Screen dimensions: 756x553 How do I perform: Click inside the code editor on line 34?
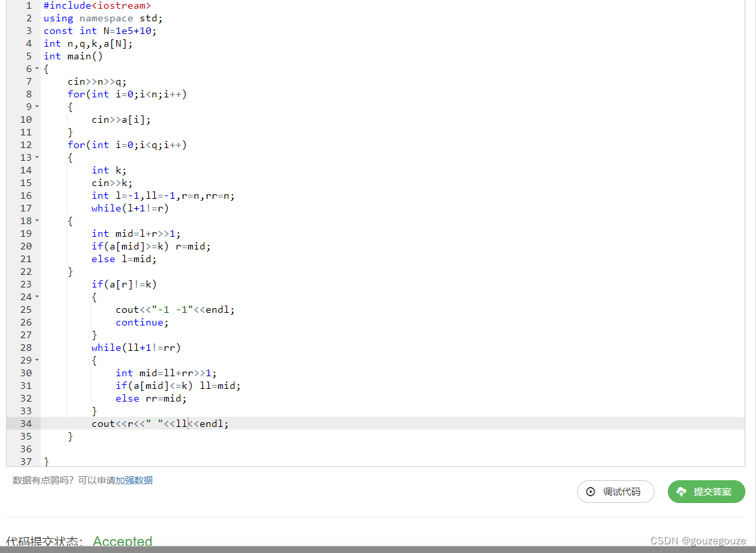160,423
